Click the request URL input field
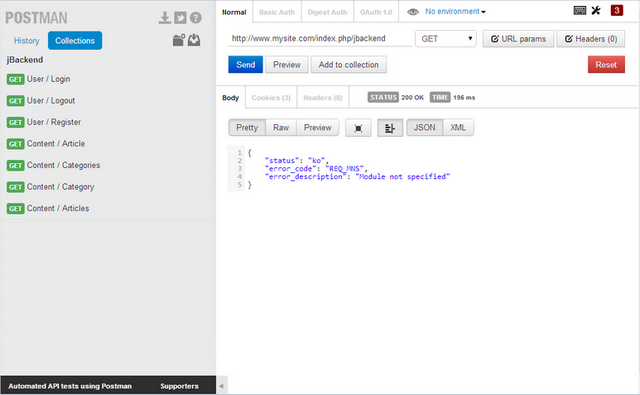The width and height of the screenshot is (640, 395). [320, 38]
